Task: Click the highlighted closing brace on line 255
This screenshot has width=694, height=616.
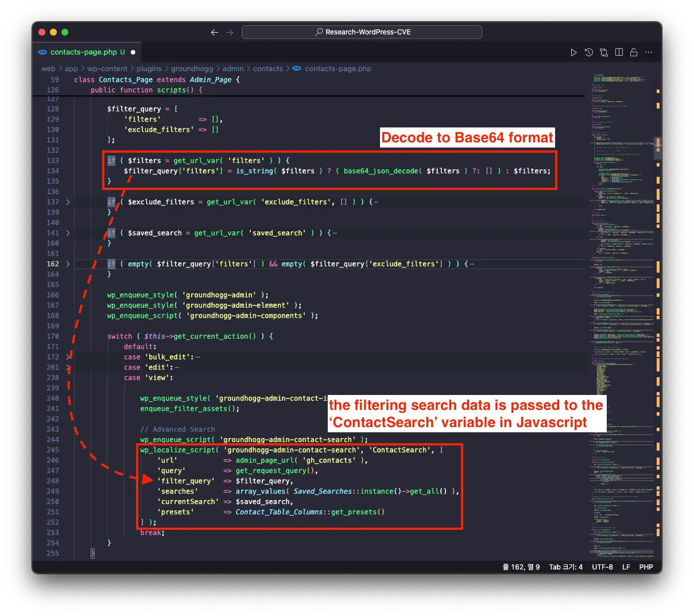Action: (92, 553)
